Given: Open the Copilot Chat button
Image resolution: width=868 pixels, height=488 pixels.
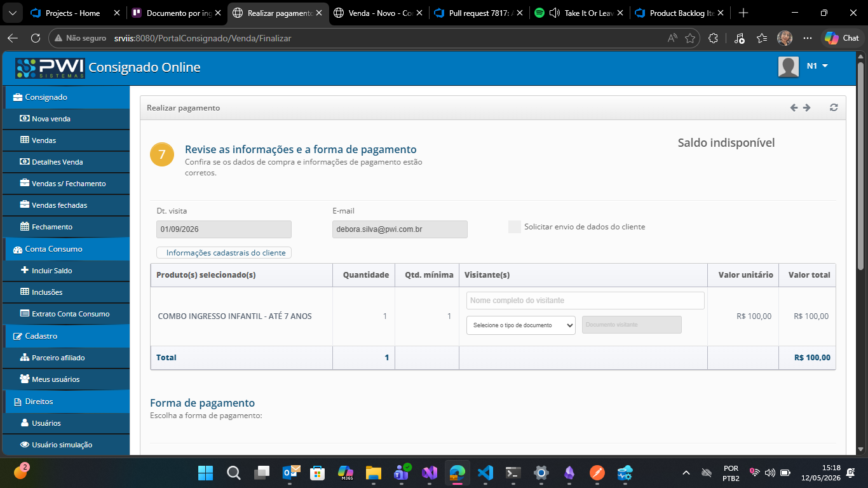Looking at the screenshot, I should pyautogui.click(x=842, y=38).
